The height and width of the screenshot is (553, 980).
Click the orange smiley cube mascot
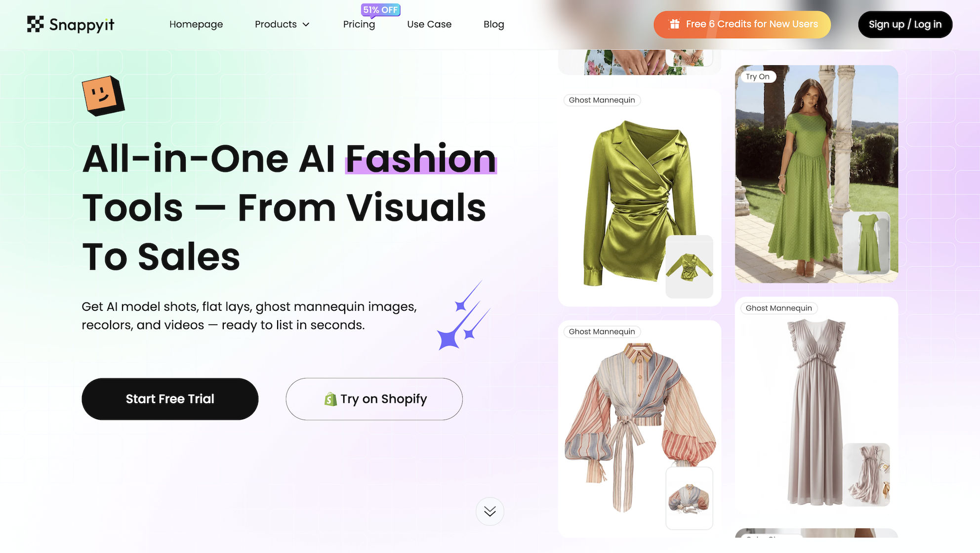103,96
